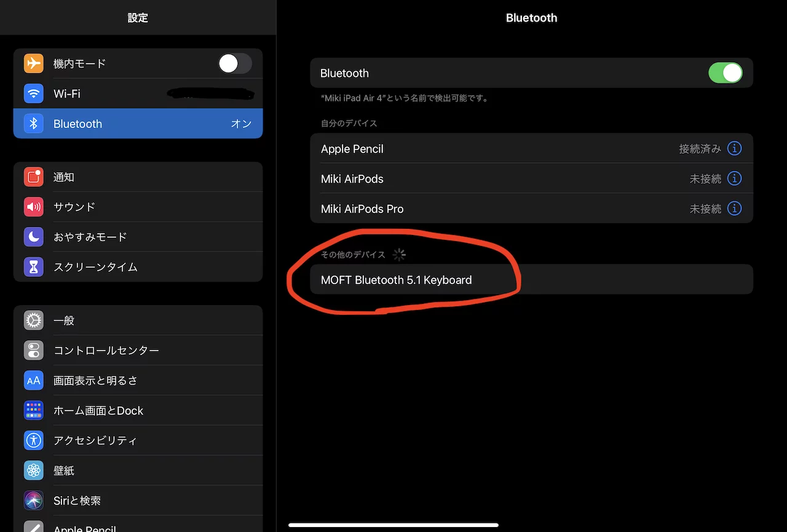Open サウンド settings
The height and width of the screenshot is (532, 787).
point(138,207)
